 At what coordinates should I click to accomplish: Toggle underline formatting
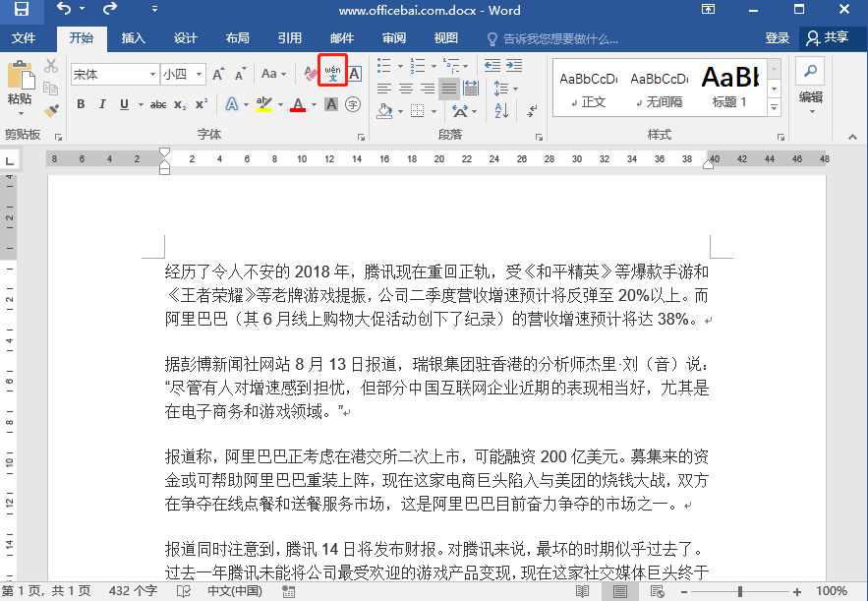[124, 104]
